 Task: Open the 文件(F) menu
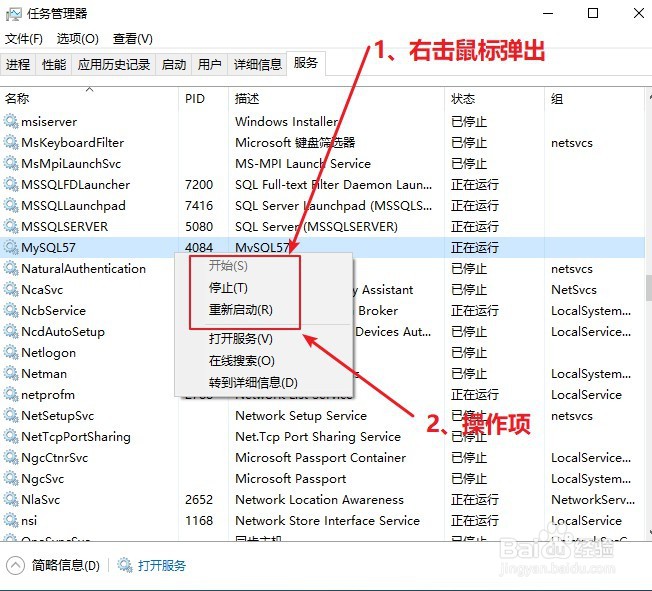24,39
